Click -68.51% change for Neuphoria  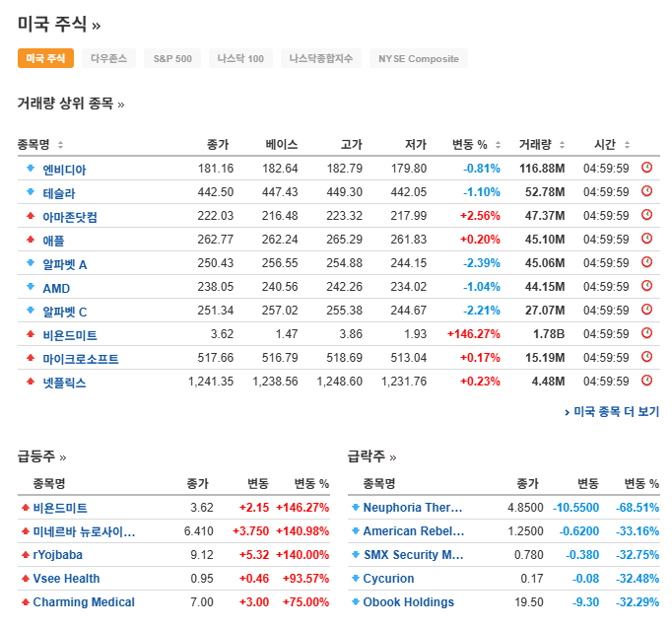point(638,507)
